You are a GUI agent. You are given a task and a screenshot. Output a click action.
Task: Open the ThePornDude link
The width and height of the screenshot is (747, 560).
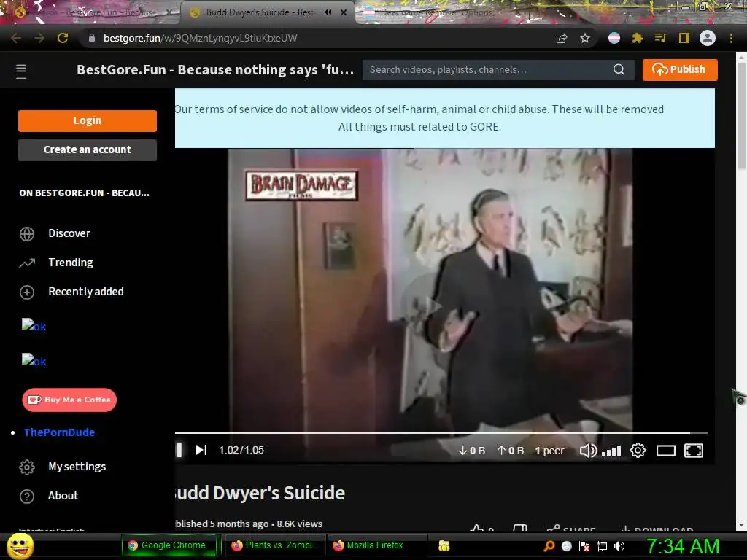point(59,432)
